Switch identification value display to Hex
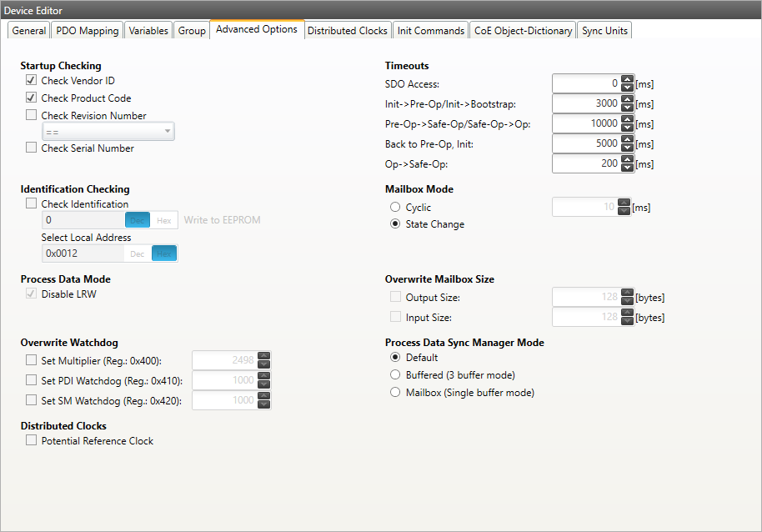 (x=164, y=219)
